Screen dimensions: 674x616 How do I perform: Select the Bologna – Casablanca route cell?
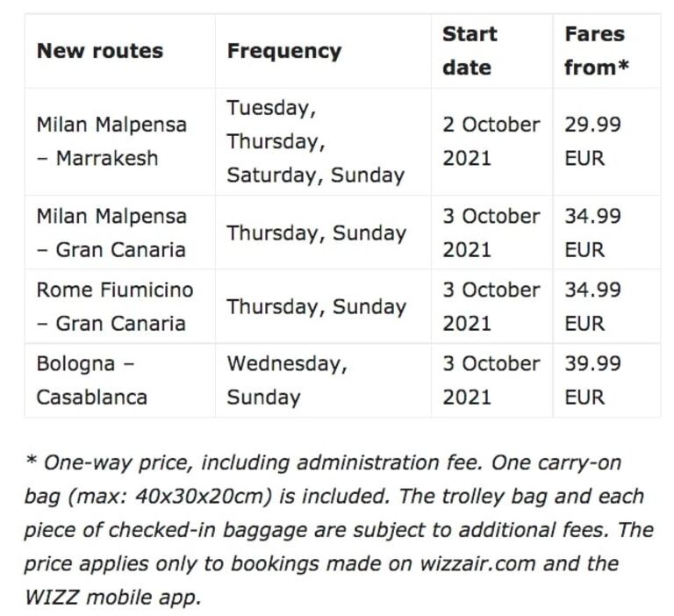tap(91, 380)
